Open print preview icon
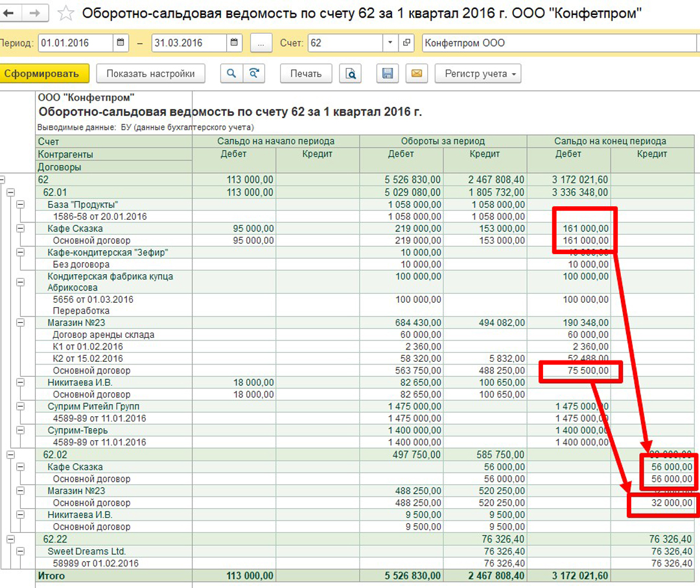 351,74
